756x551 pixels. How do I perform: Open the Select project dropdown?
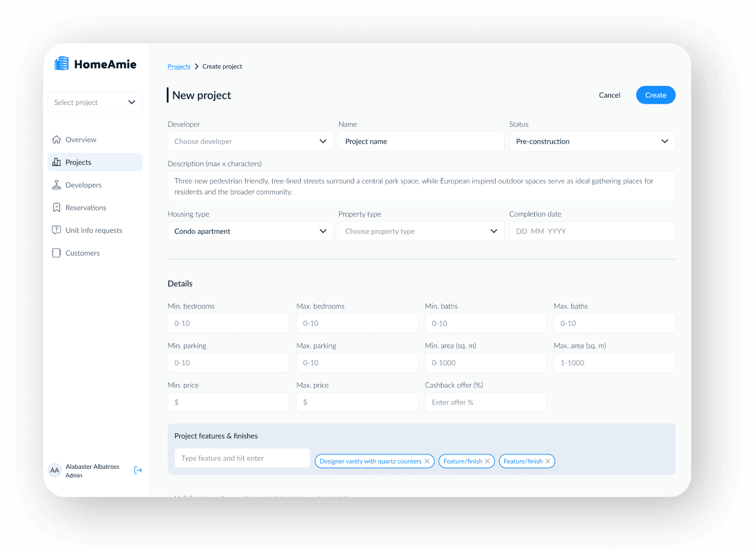(94, 102)
